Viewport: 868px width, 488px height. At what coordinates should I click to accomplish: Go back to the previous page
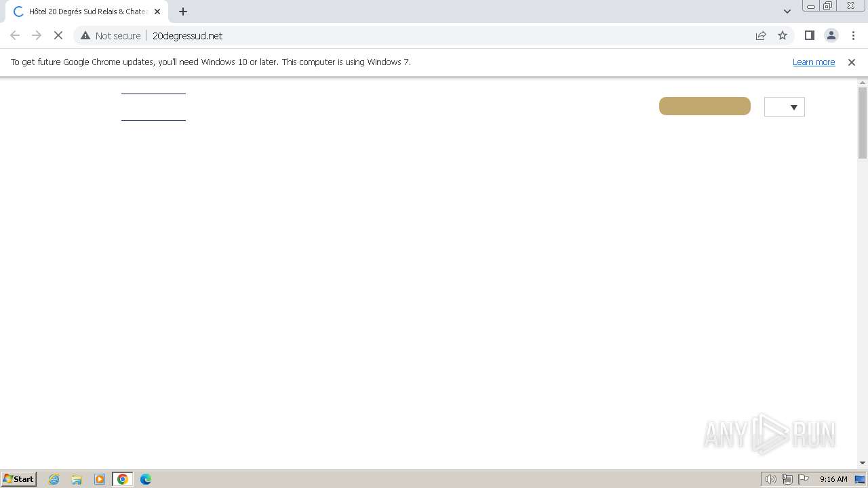coord(15,35)
